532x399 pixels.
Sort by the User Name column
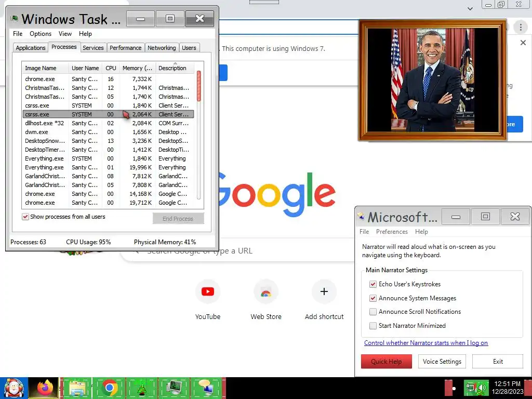(85, 68)
